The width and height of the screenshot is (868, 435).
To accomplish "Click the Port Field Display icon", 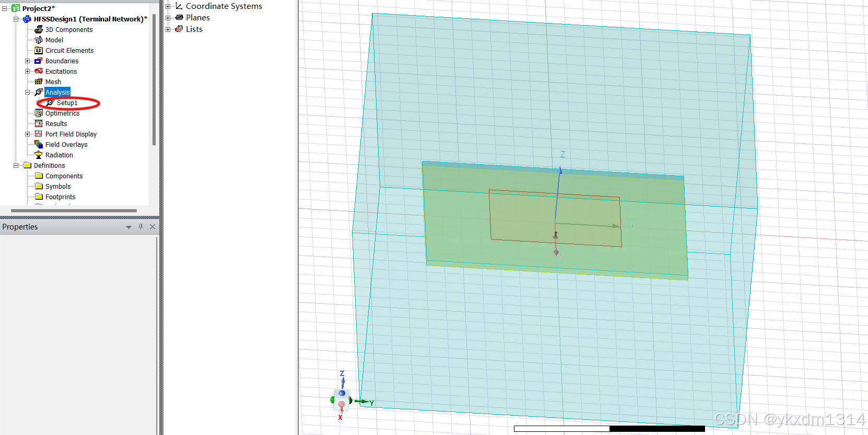I will pyautogui.click(x=39, y=134).
